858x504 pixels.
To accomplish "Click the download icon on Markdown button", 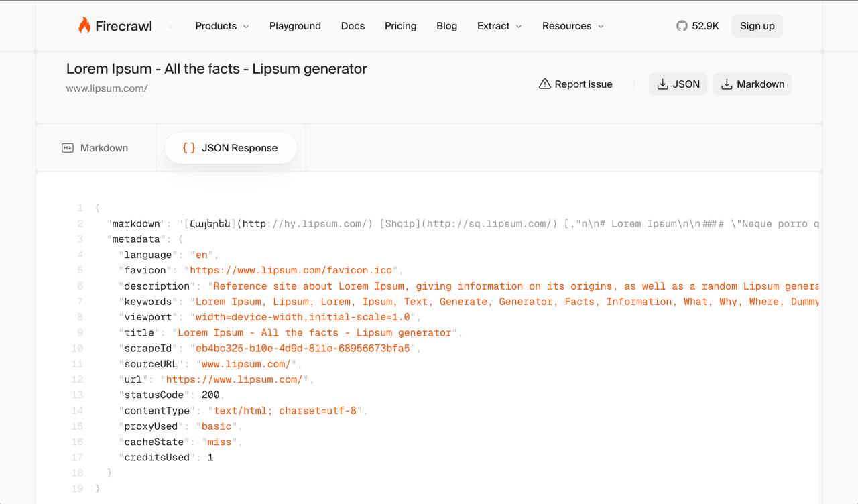I will [x=727, y=84].
